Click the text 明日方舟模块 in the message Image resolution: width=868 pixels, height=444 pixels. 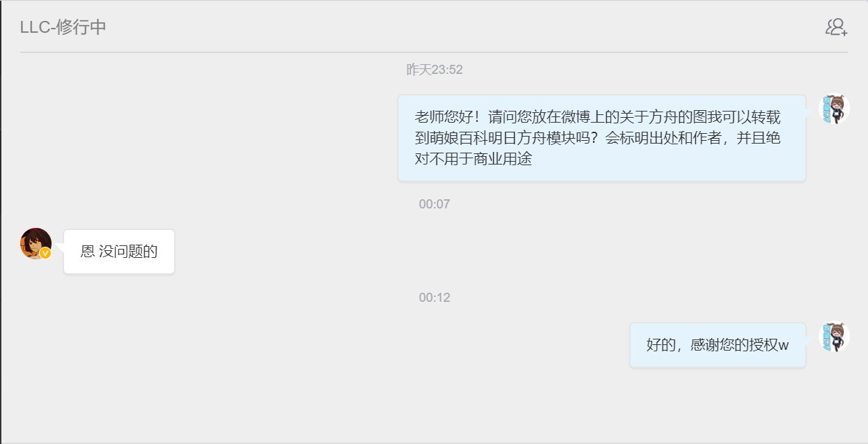(x=536, y=138)
